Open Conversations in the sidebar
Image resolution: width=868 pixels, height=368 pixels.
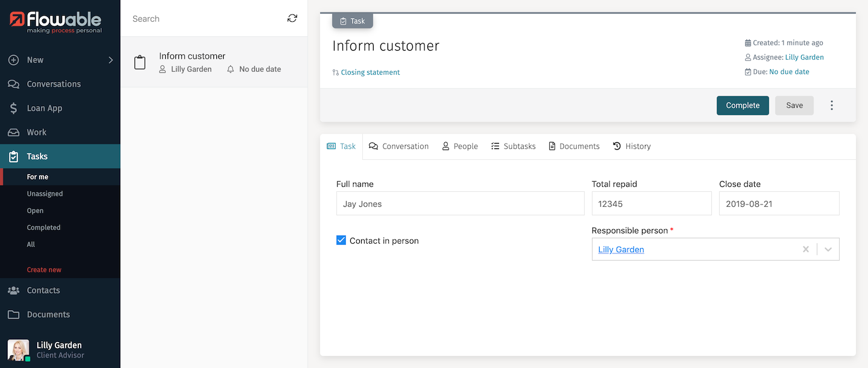[53, 84]
